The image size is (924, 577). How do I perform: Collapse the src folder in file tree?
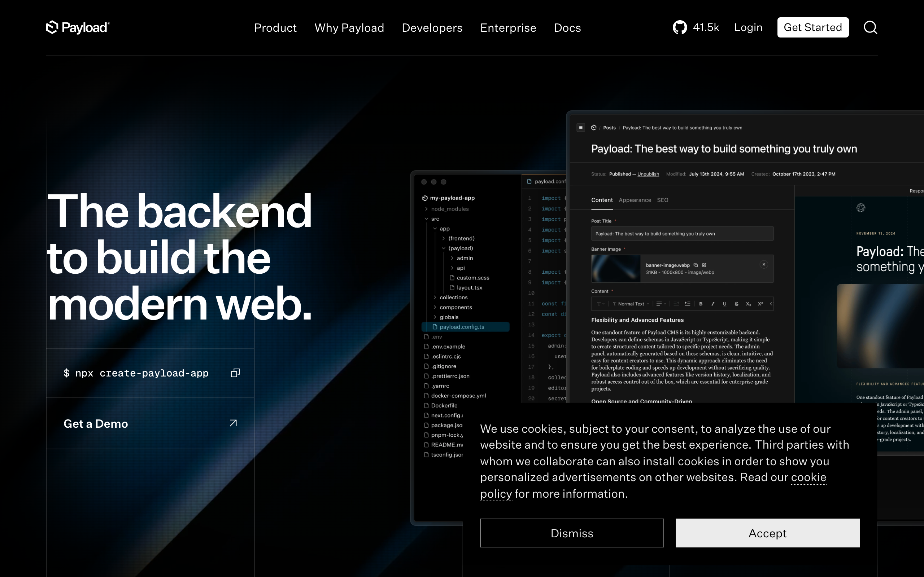tap(427, 219)
